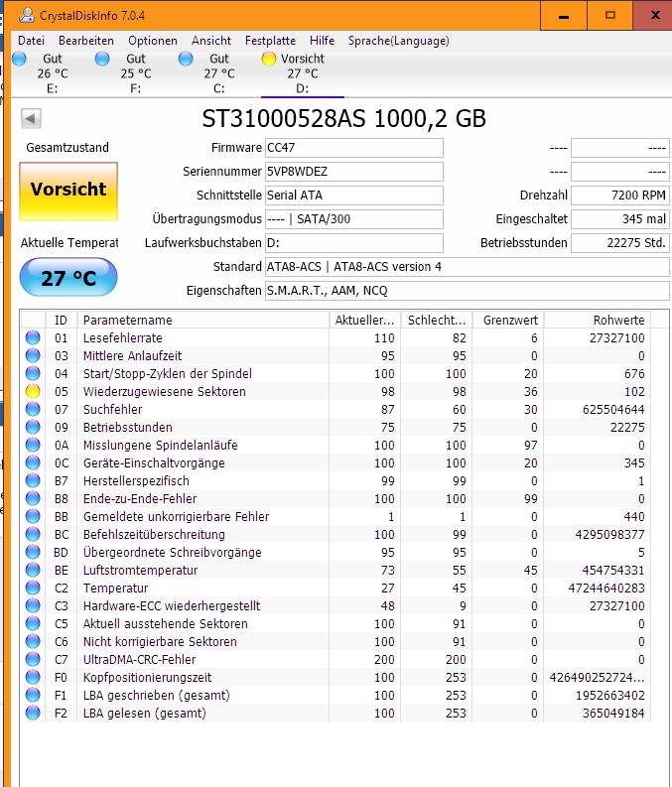The image size is (672, 787).
Task: Click status icon for C2 Temperatur row
Action: click(33, 588)
